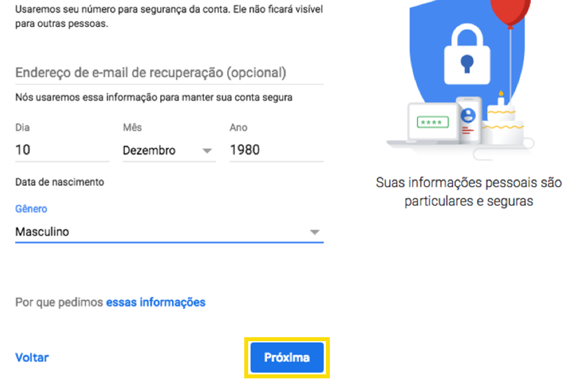Click the Masculino gender selection field
Viewport: 588px width, 383px height.
point(169,232)
